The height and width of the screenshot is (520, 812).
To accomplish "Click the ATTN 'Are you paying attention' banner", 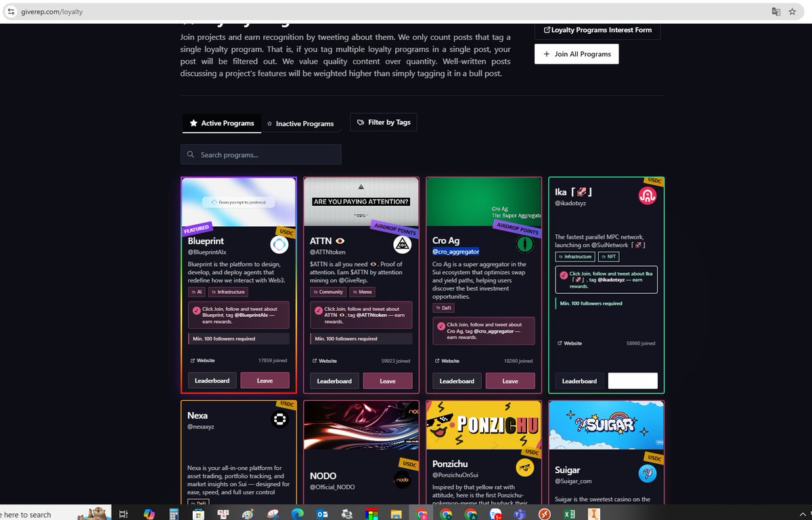I will (361, 202).
